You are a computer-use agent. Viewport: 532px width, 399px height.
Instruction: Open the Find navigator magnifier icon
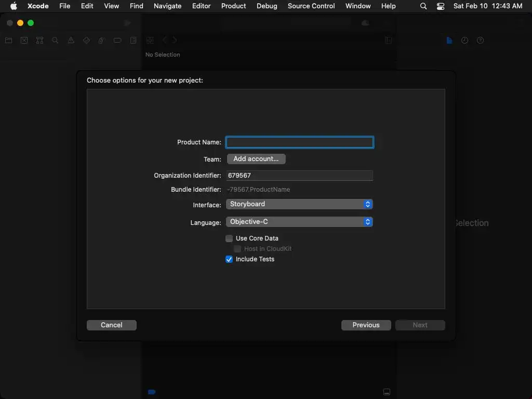(x=55, y=41)
